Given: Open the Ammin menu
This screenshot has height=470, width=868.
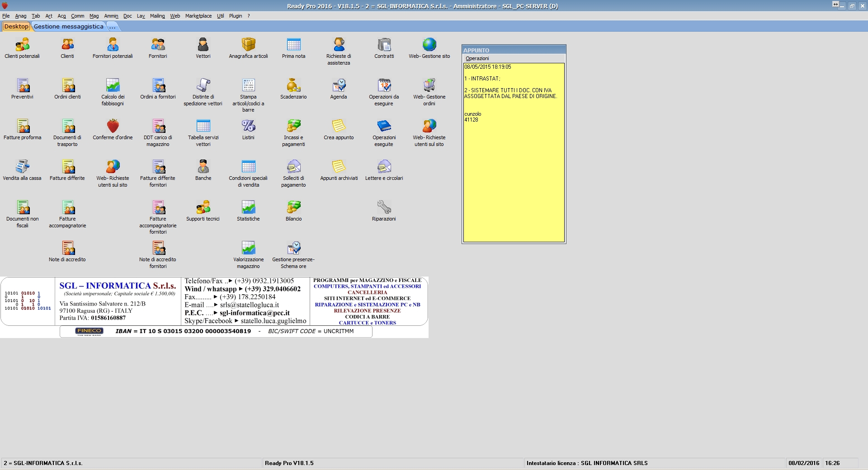Looking at the screenshot, I should [x=111, y=16].
